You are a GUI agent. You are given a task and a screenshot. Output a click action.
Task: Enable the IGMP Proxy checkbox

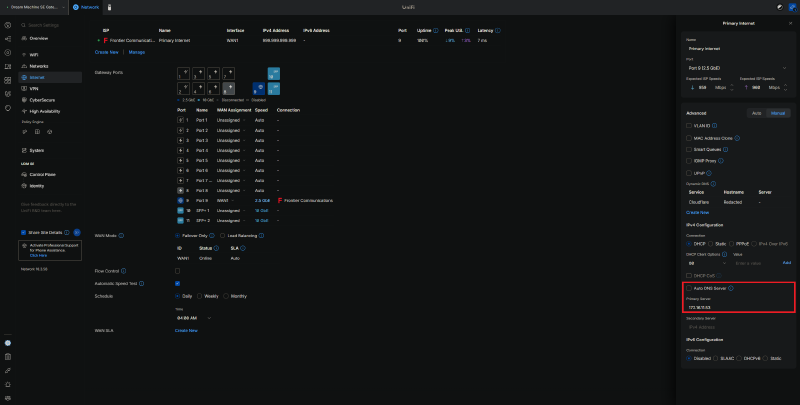tap(689, 161)
